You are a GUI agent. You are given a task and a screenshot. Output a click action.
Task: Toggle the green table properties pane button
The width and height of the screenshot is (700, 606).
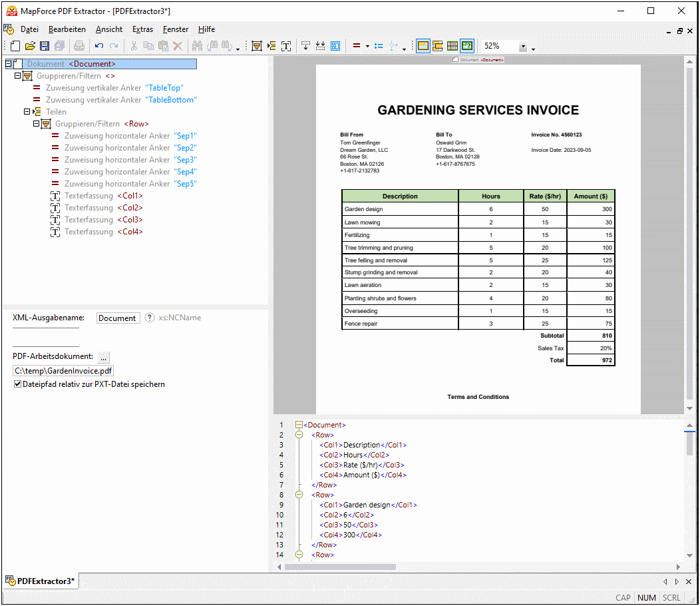click(452, 46)
